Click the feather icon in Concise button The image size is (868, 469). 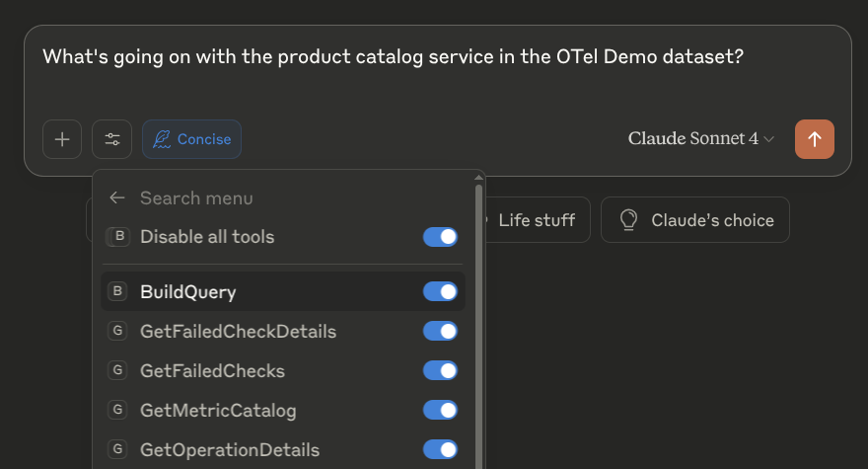coord(162,139)
